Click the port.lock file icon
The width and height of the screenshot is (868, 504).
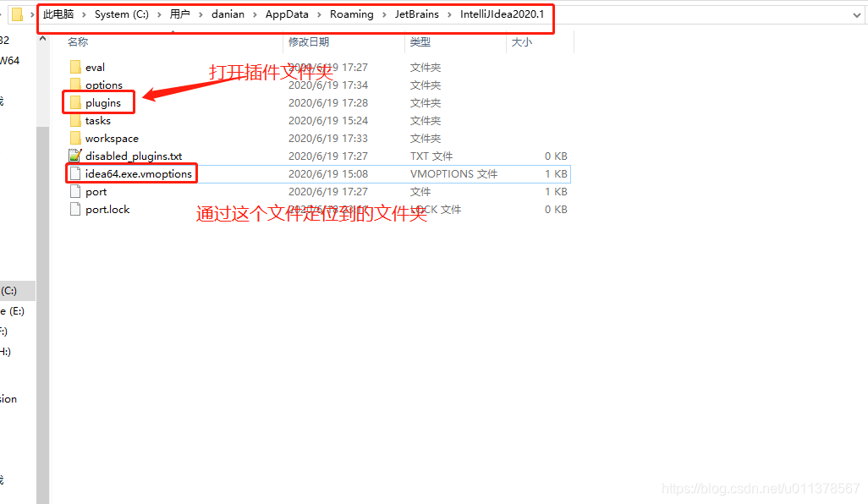[75, 209]
